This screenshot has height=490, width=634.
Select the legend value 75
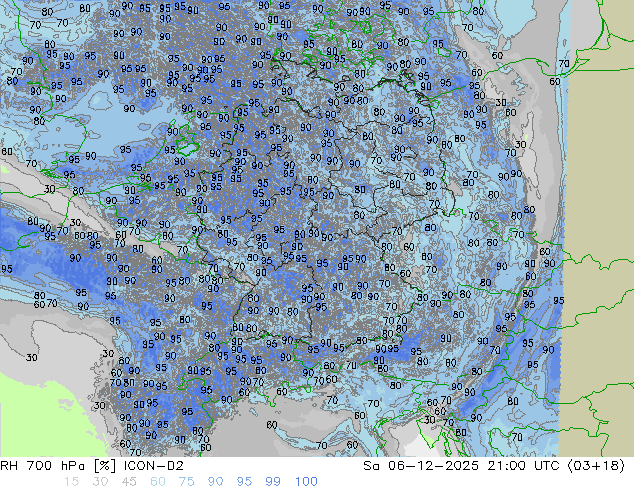coord(186,482)
